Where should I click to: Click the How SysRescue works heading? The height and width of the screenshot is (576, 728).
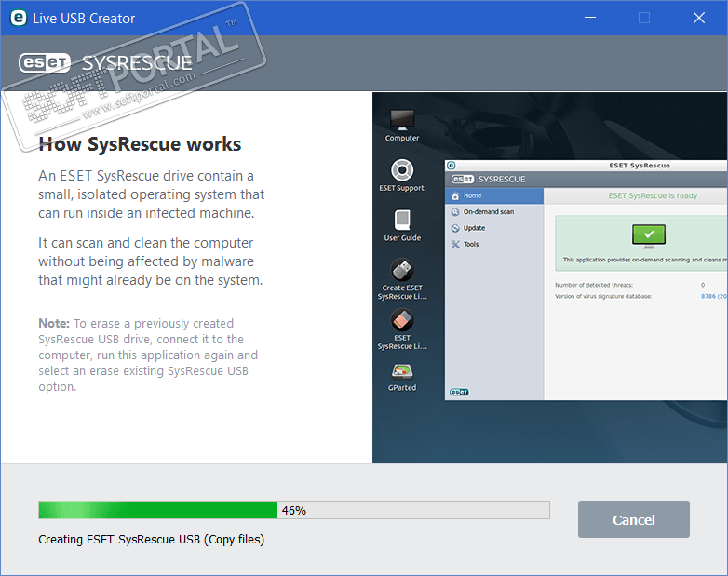tap(140, 144)
